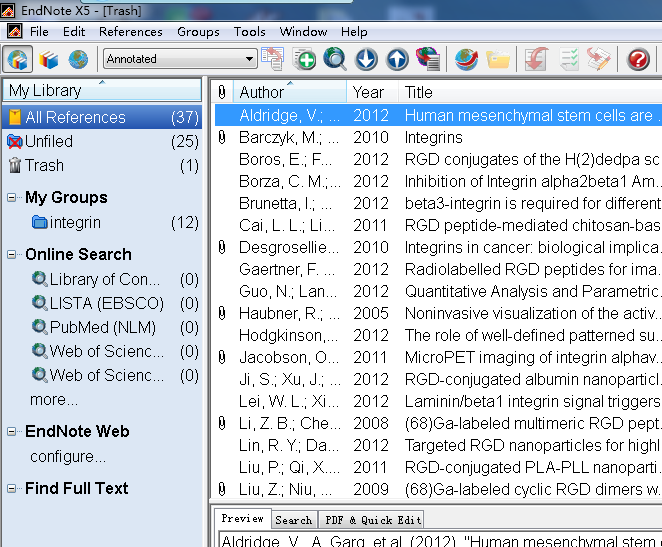Select the Unfiled group
Screen dimensions: 662x547
pyautogui.click(x=102, y=141)
